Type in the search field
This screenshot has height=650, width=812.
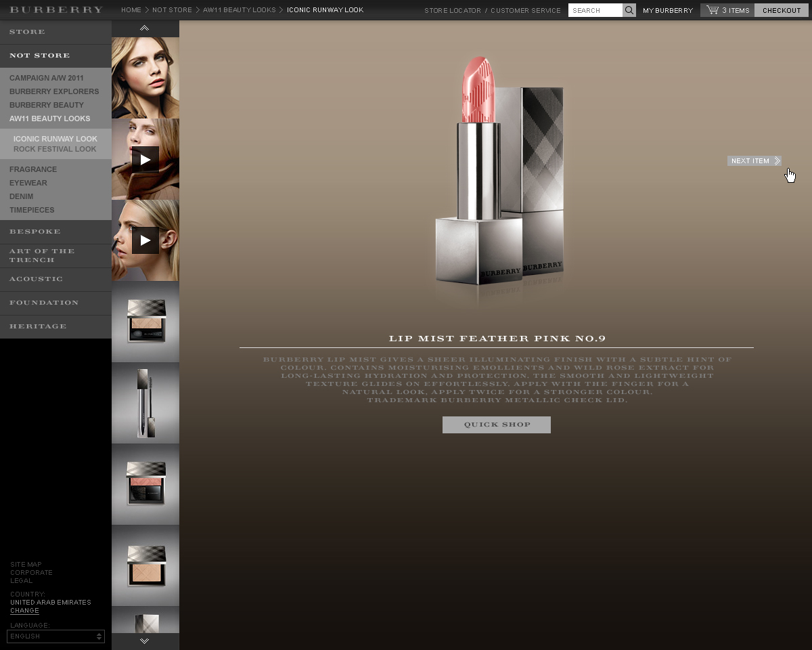coord(595,10)
